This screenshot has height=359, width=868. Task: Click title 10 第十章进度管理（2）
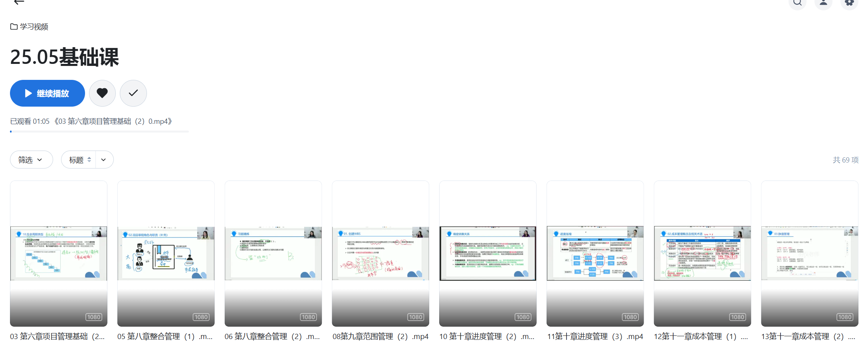tap(487, 337)
